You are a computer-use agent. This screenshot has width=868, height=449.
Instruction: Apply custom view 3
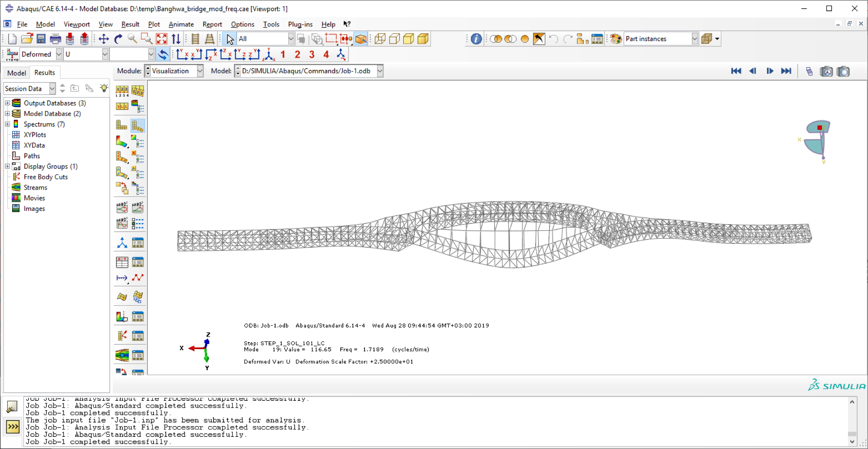pos(312,54)
